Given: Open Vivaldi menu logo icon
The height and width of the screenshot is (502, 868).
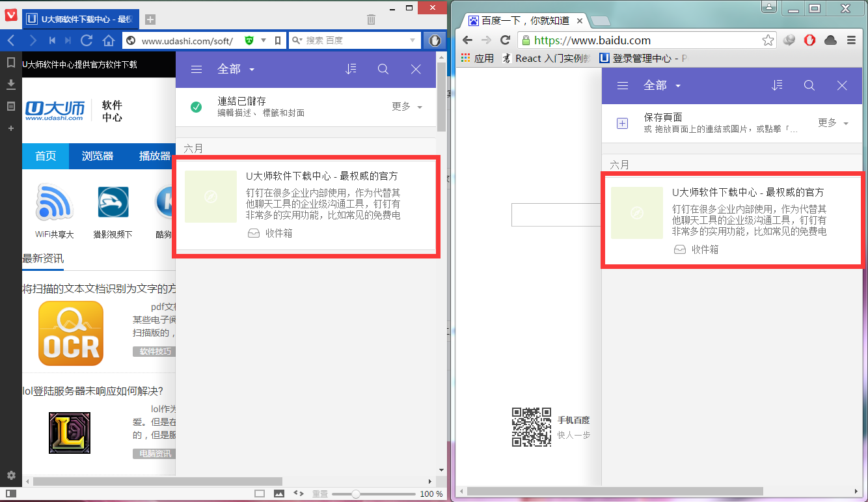Looking at the screenshot, I should click(x=11, y=16).
